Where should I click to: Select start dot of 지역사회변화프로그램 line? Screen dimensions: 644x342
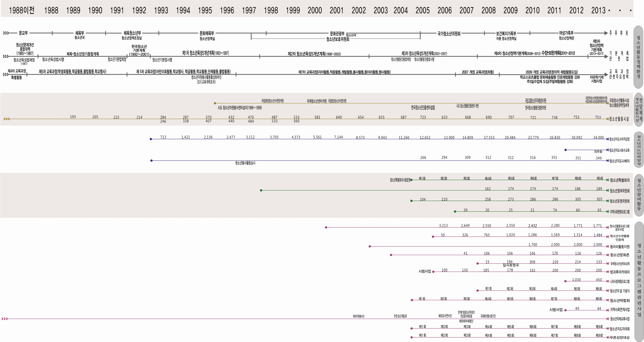tap(455, 211)
